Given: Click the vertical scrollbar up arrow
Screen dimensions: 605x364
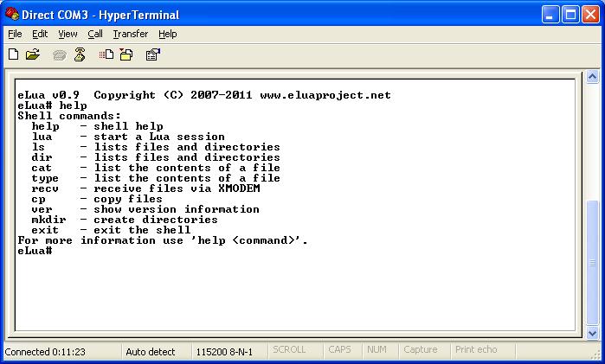Looking at the screenshot, I should (593, 77).
